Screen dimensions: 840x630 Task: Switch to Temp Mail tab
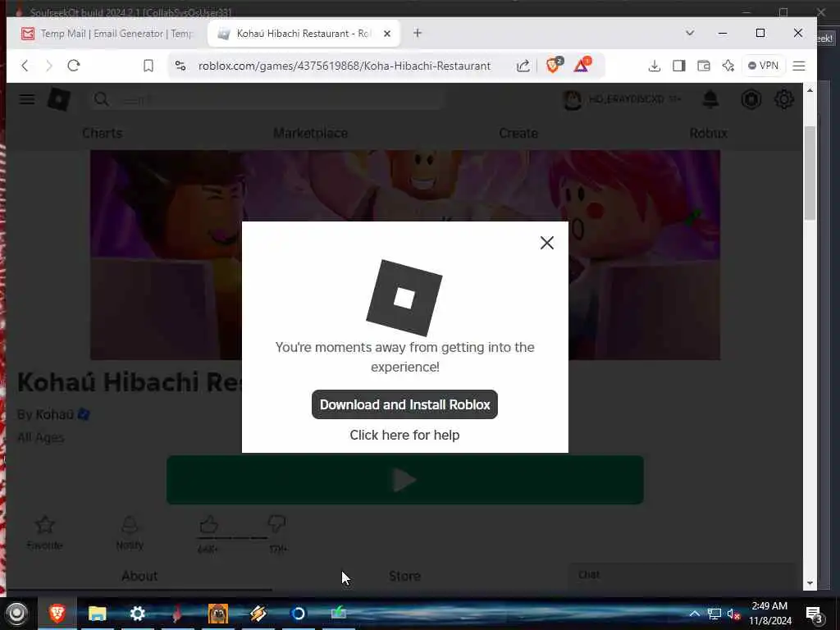pyautogui.click(x=107, y=33)
